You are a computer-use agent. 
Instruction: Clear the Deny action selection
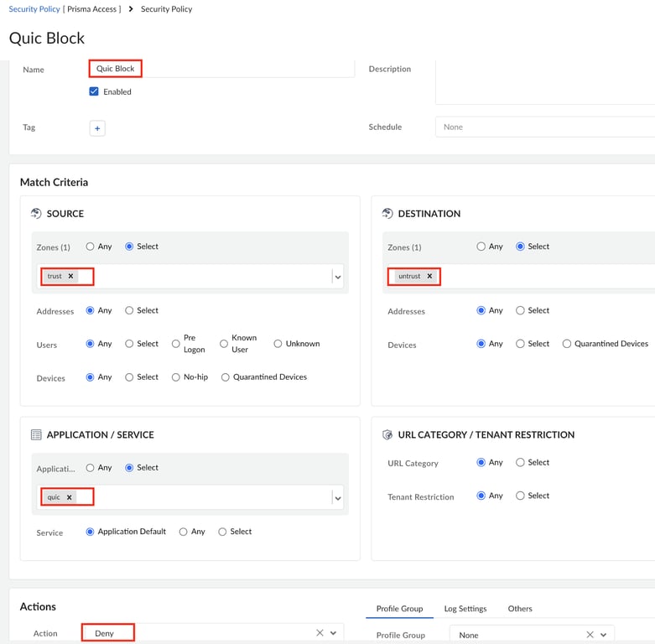pyautogui.click(x=320, y=633)
